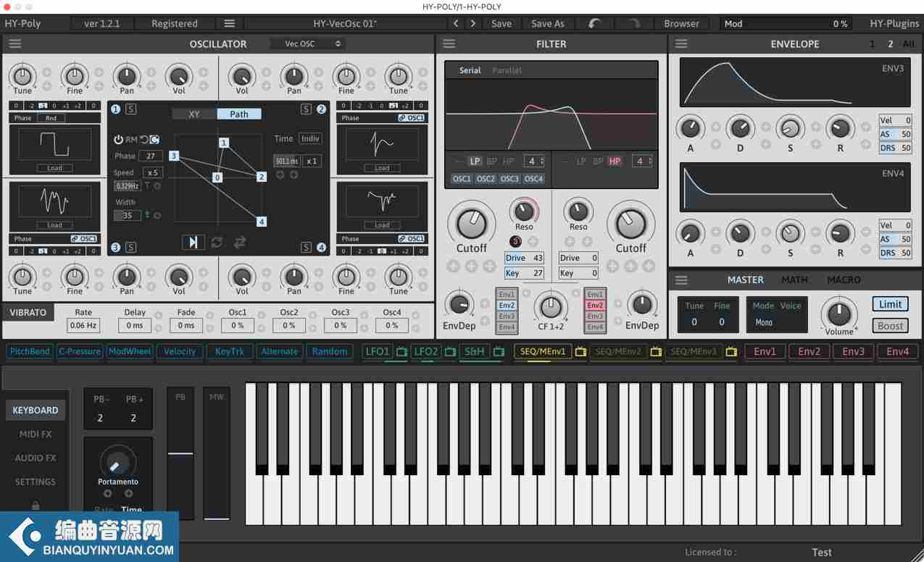Enable the Limit button in Master
The image size is (924, 562).
point(890,304)
